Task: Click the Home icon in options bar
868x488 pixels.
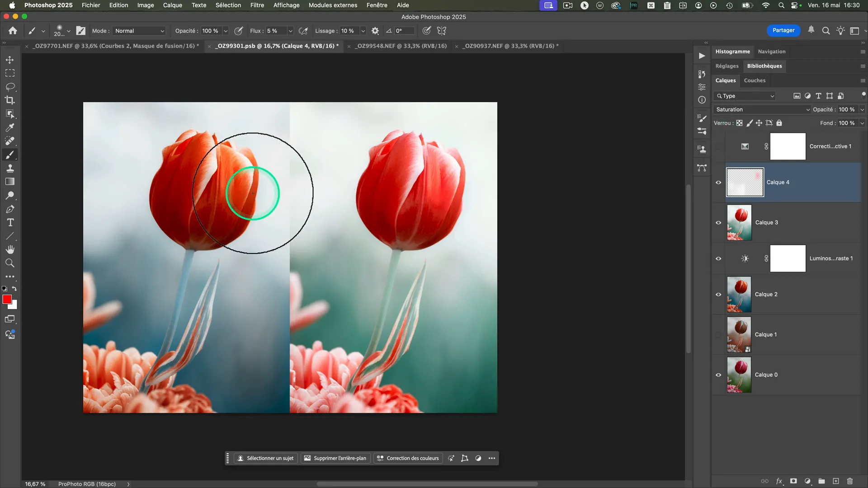Action: (13, 31)
